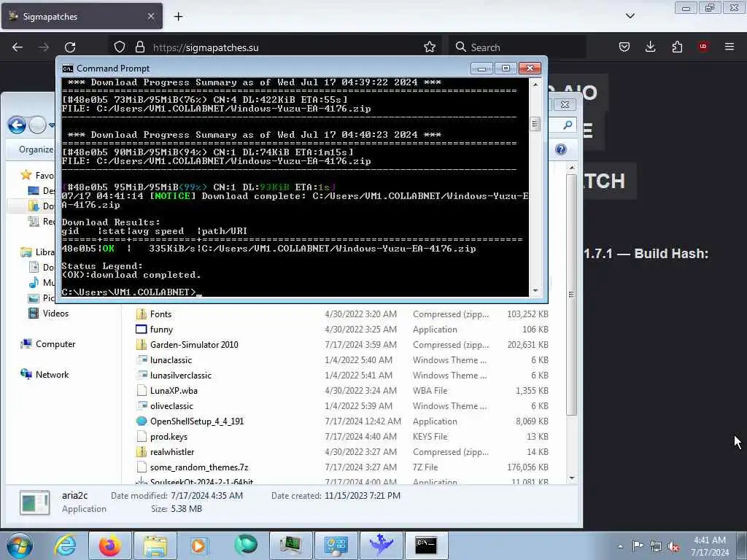Open a new Firefox tab

[x=178, y=17]
